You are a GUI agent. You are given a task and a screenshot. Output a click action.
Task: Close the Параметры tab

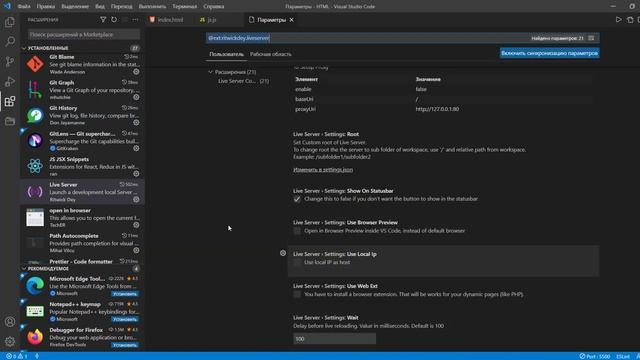(291, 20)
